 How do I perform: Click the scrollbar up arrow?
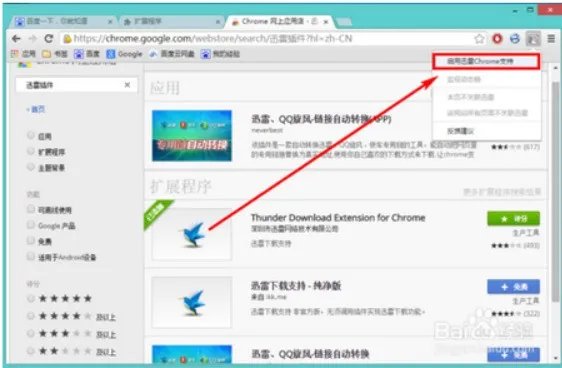pyautogui.click(x=555, y=67)
